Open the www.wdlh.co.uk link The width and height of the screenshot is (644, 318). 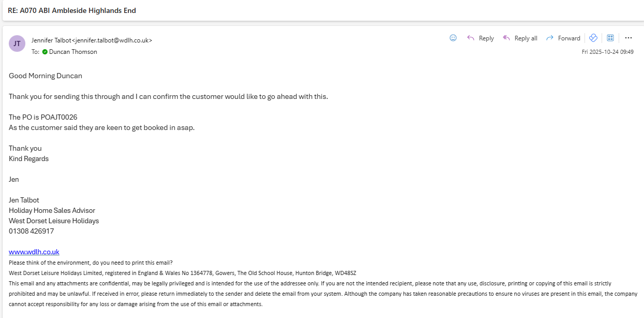click(34, 252)
